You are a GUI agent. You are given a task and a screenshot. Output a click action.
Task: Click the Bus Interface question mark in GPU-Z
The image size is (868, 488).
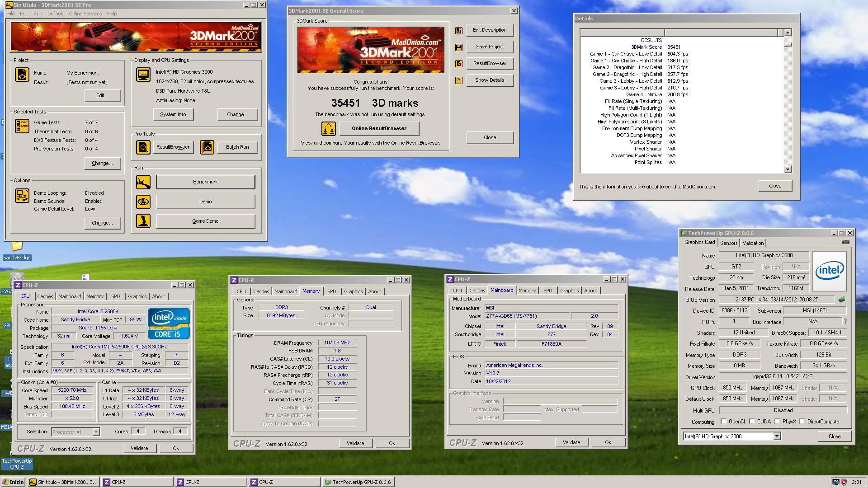(x=845, y=321)
